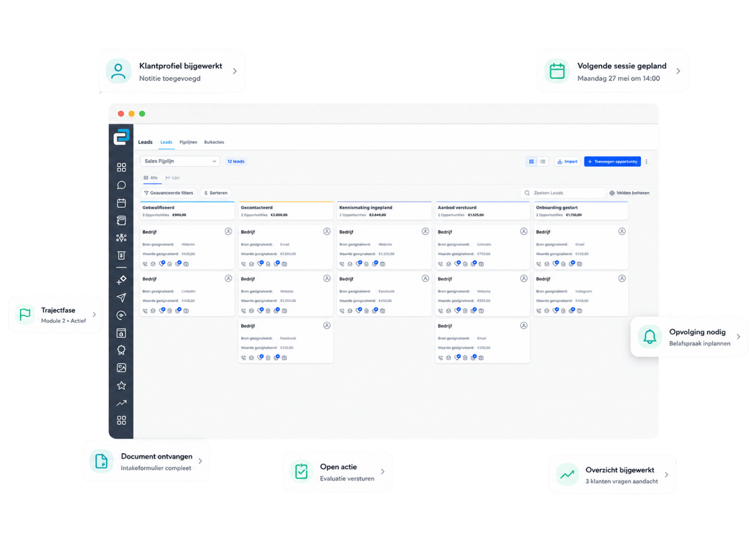Open the media image sidebar icon
This screenshot has width=756, height=544.
click(x=121, y=368)
